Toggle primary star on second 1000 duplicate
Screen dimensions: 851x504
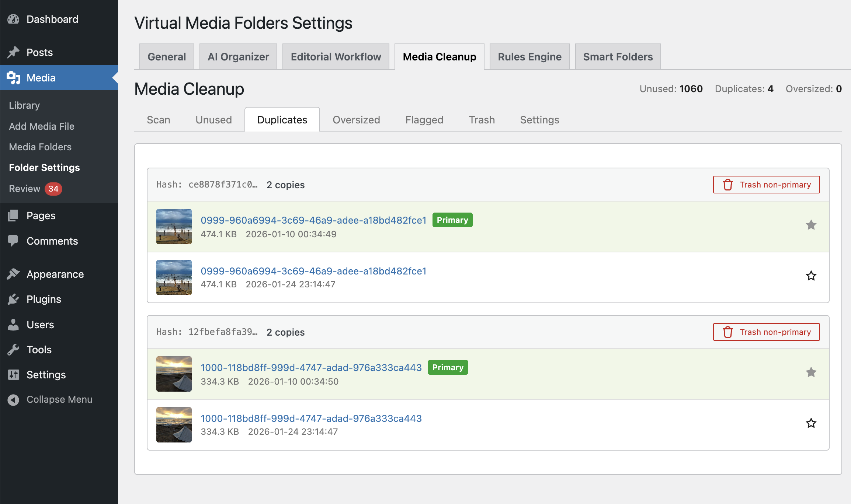[811, 423]
